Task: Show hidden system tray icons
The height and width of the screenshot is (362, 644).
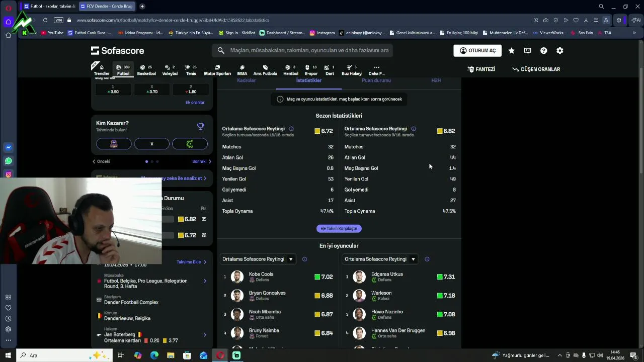Action: 559,355
